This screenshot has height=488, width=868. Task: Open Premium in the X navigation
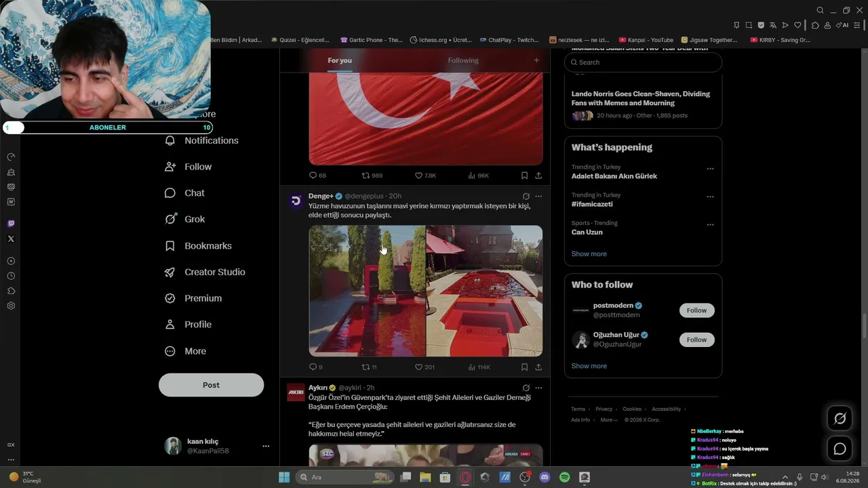193,298
